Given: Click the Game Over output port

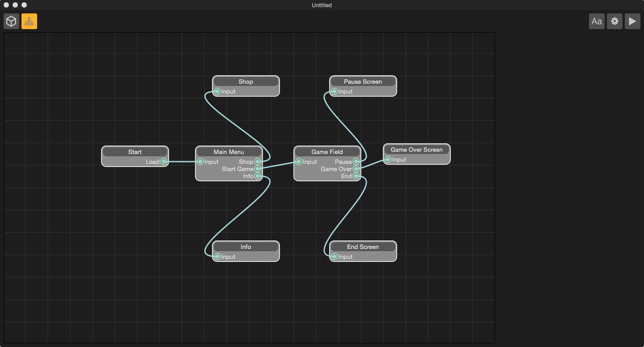Looking at the screenshot, I should (x=356, y=169).
